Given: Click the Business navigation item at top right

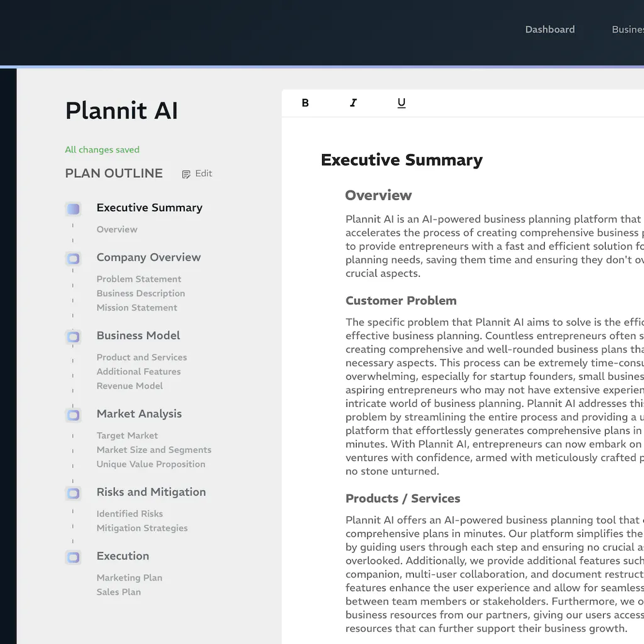Looking at the screenshot, I should (x=628, y=30).
